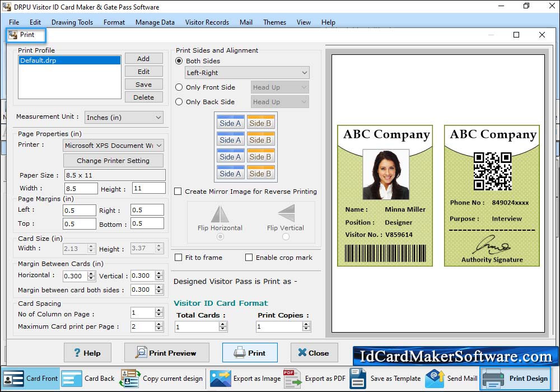Select Default.drp in Print Profile list

tap(69, 60)
